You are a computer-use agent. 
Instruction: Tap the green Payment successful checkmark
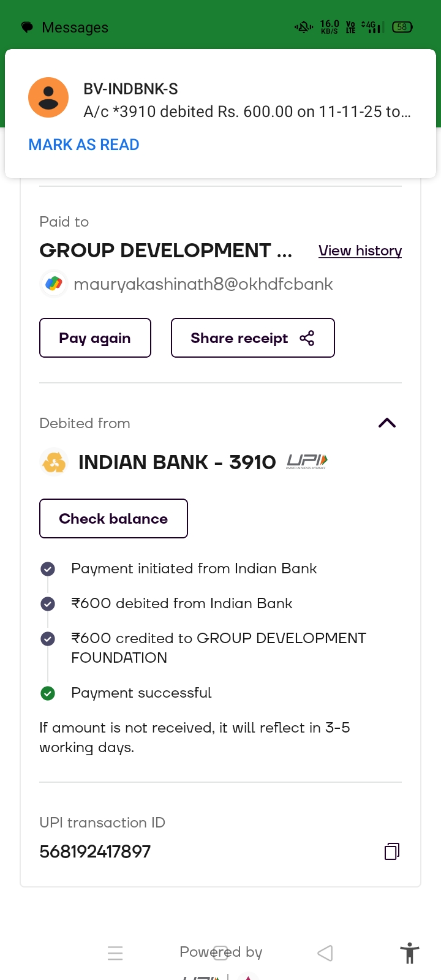[x=48, y=693]
